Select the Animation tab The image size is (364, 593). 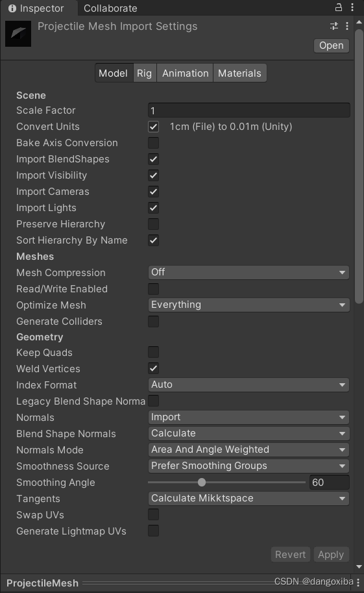coord(185,73)
